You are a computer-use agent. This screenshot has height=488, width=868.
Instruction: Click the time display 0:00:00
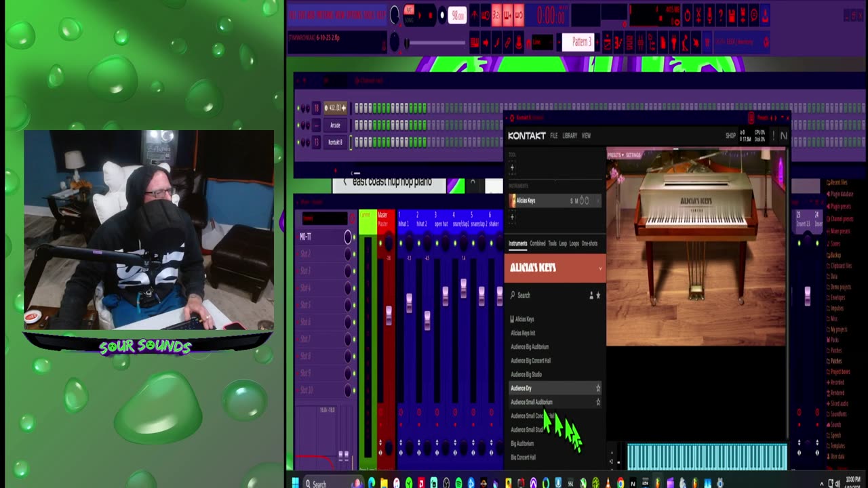551,15
